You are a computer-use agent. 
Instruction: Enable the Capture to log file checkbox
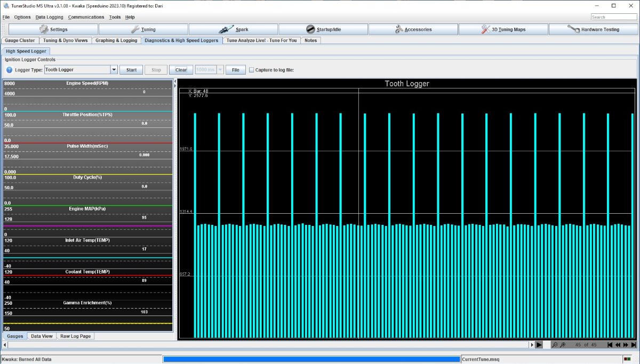click(x=252, y=70)
